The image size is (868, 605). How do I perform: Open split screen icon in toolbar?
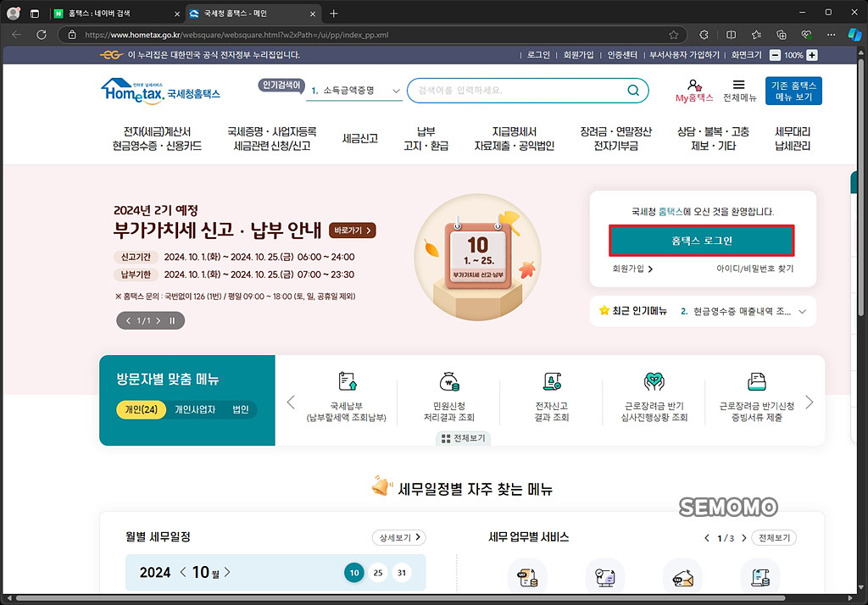pyautogui.click(x=731, y=35)
